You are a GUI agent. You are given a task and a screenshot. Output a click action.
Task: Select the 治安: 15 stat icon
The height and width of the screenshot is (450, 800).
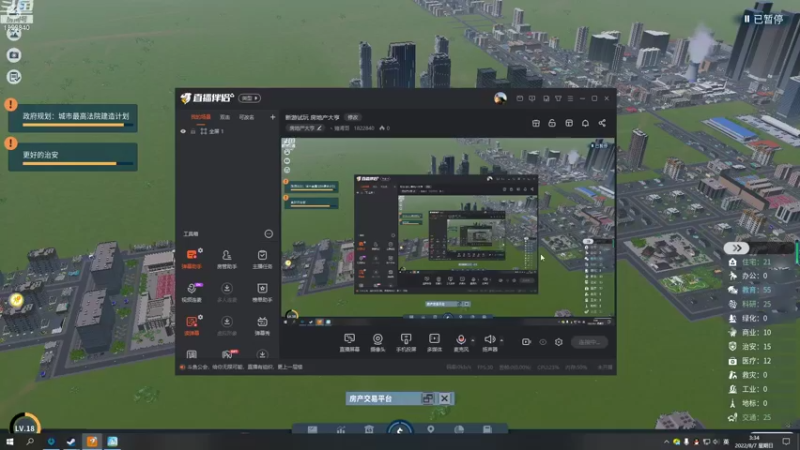[x=733, y=346]
